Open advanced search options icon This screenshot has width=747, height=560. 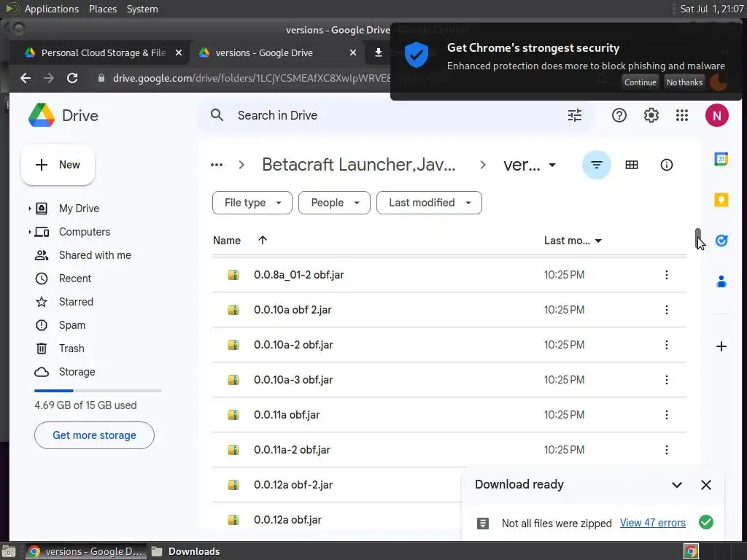tap(575, 115)
